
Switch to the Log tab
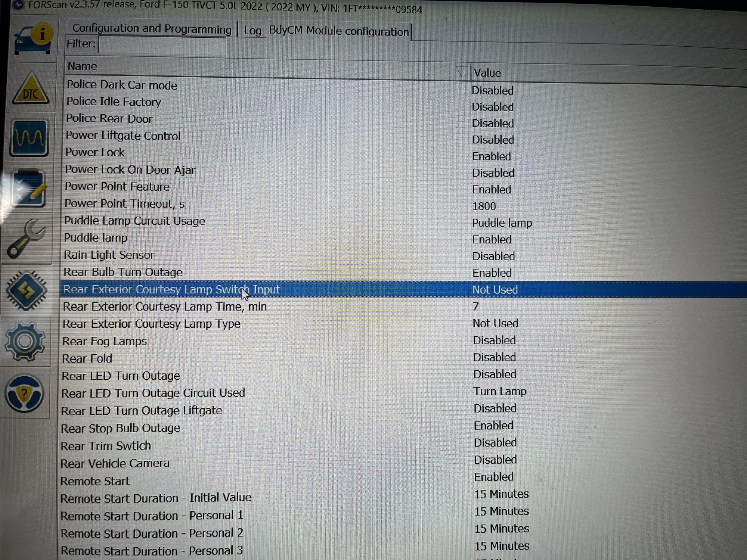point(252,31)
